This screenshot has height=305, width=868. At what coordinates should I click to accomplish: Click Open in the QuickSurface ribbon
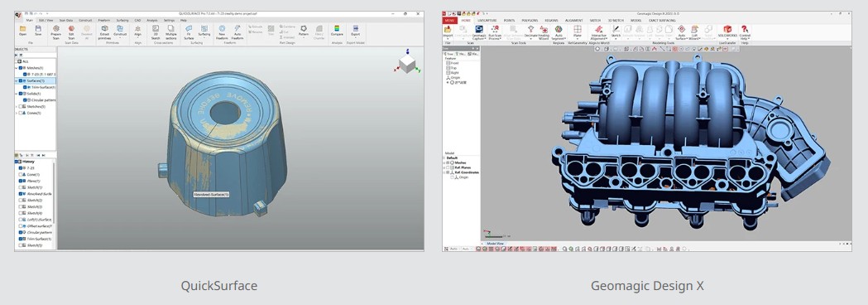(22, 31)
